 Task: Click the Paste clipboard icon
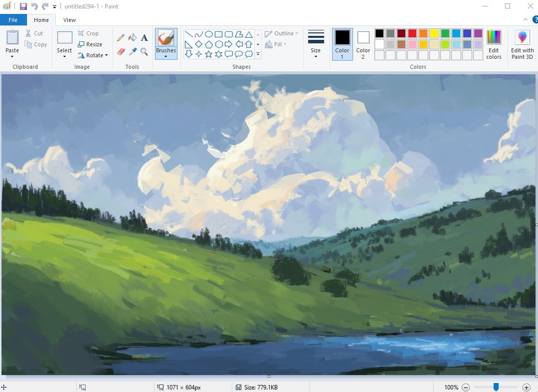(x=12, y=37)
